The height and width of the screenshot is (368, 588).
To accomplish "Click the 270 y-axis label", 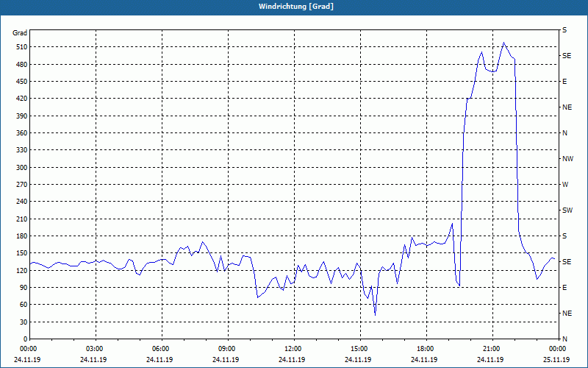I will point(22,185).
